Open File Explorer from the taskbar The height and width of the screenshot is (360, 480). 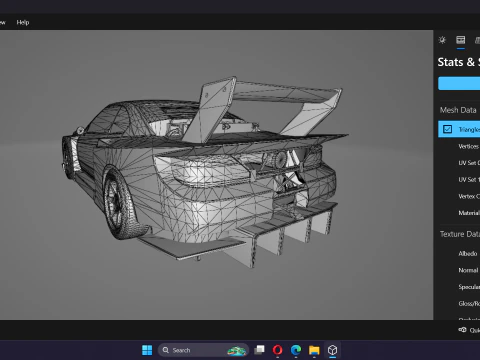tap(314, 350)
